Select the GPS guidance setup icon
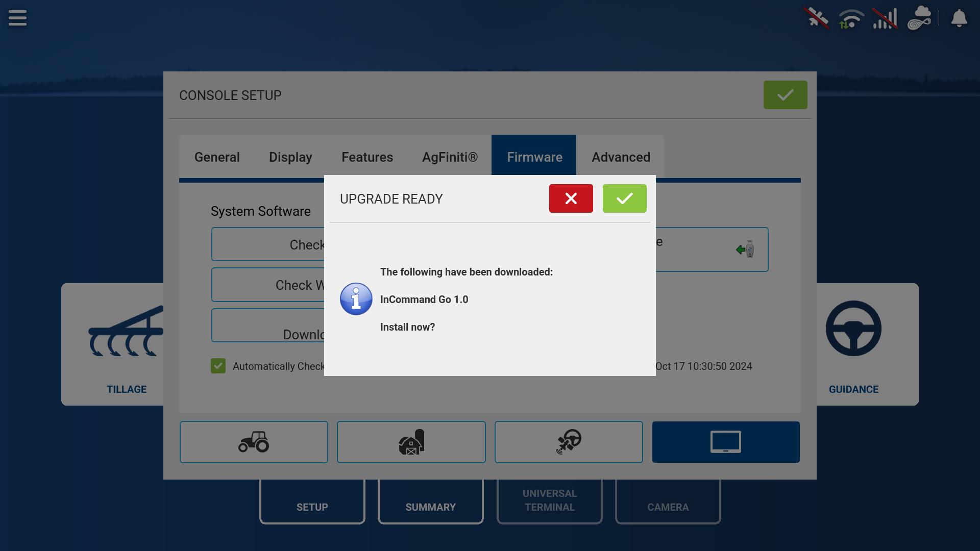 click(x=569, y=442)
